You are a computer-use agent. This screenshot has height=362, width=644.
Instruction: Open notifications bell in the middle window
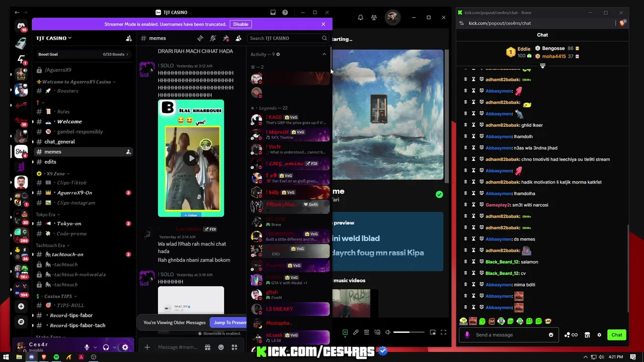pos(360,18)
